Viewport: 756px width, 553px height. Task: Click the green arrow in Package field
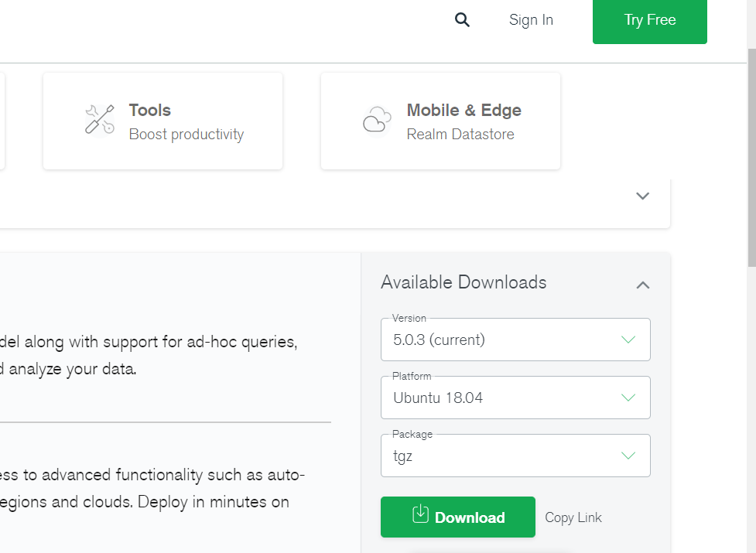click(x=628, y=456)
